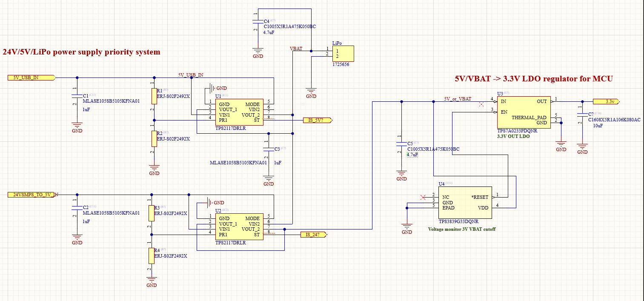644x301 pixels.
Task: Click the TPS3839G33DQNR part number
Action: point(459,221)
